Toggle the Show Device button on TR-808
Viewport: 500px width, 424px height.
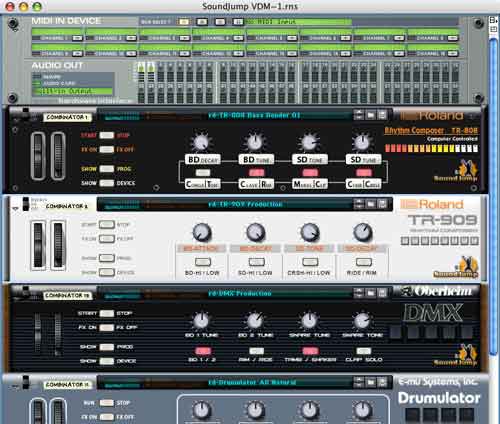tap(107, 183)
